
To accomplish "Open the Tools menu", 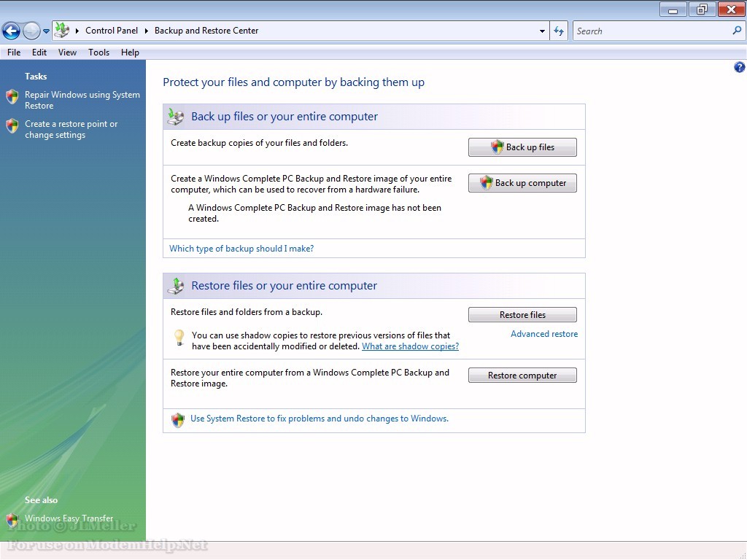I will pyautogui.click(x=98, y=52).
